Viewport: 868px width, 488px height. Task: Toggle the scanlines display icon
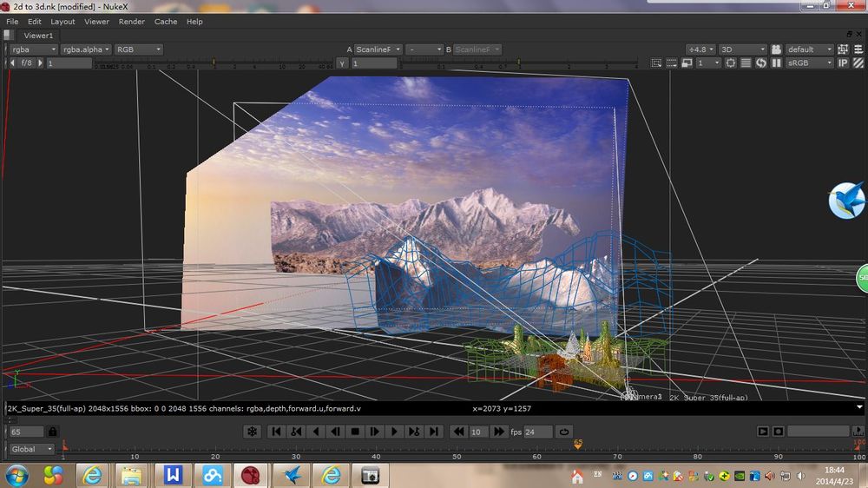click(x=746, y=63)
